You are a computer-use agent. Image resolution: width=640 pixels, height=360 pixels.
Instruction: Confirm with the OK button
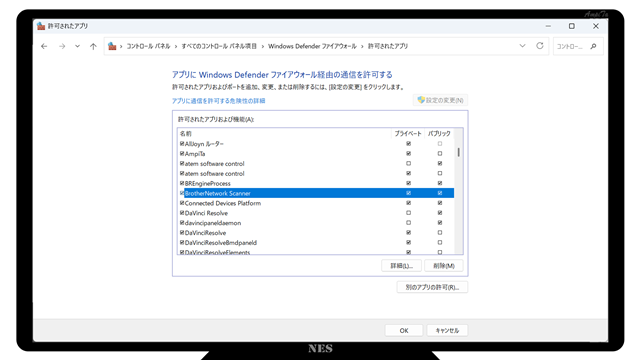point(404,331)
